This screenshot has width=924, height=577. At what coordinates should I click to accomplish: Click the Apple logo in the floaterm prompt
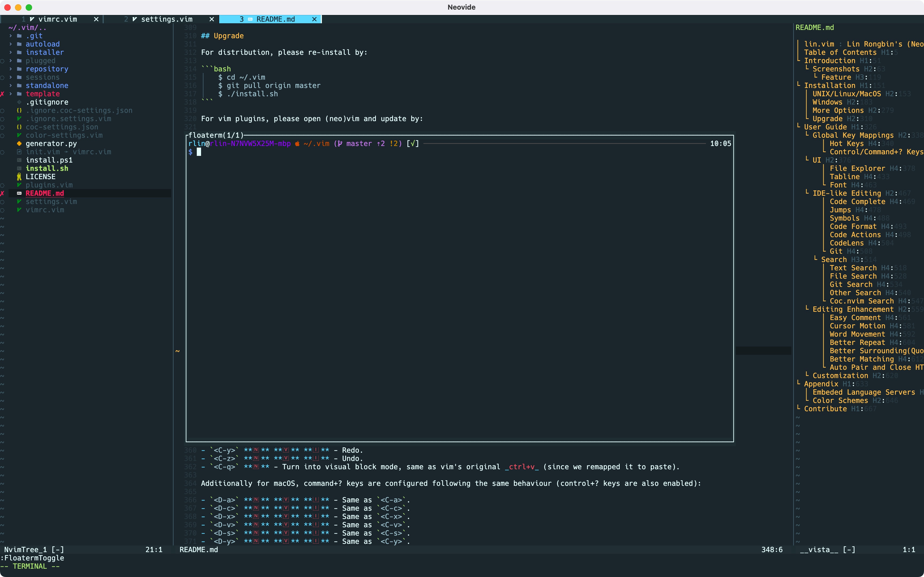tap(297, 144)
